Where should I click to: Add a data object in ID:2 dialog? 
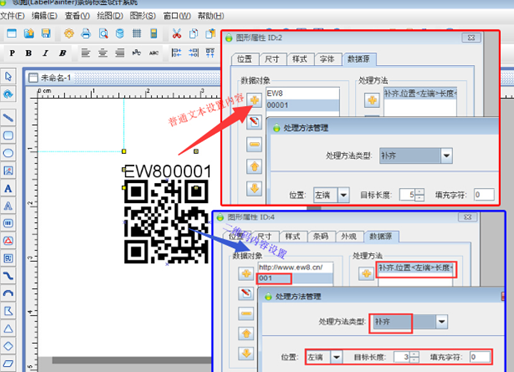click(x=254, y=100)
